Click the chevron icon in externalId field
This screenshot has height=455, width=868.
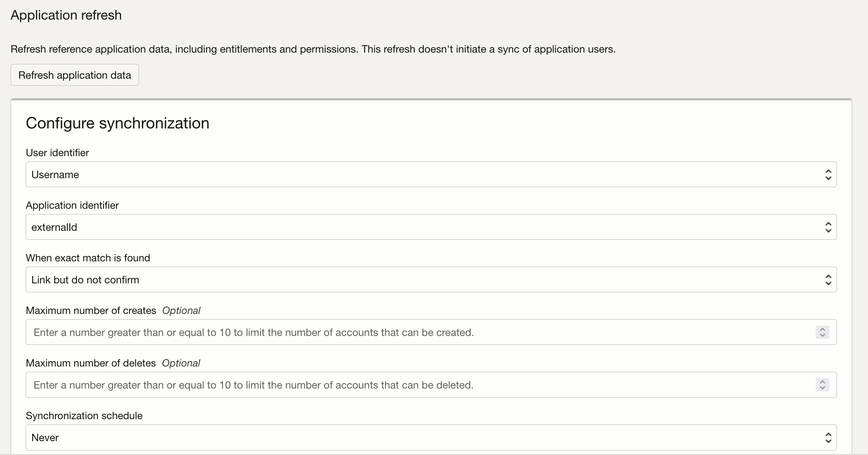tap(828, 227)
